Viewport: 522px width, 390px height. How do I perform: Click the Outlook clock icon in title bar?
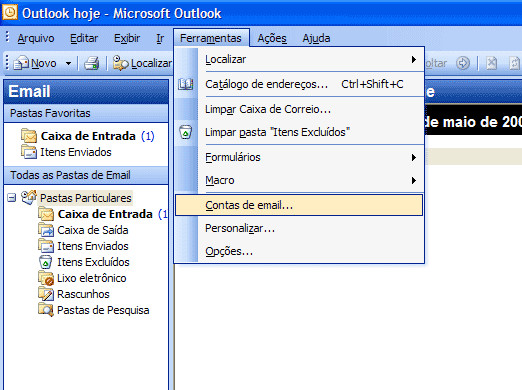point(10,13)
